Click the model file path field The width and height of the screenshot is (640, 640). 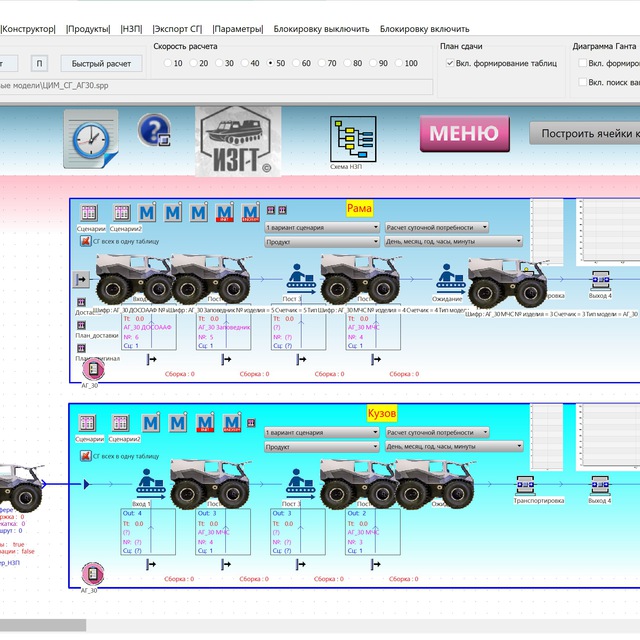pos(216,86)
